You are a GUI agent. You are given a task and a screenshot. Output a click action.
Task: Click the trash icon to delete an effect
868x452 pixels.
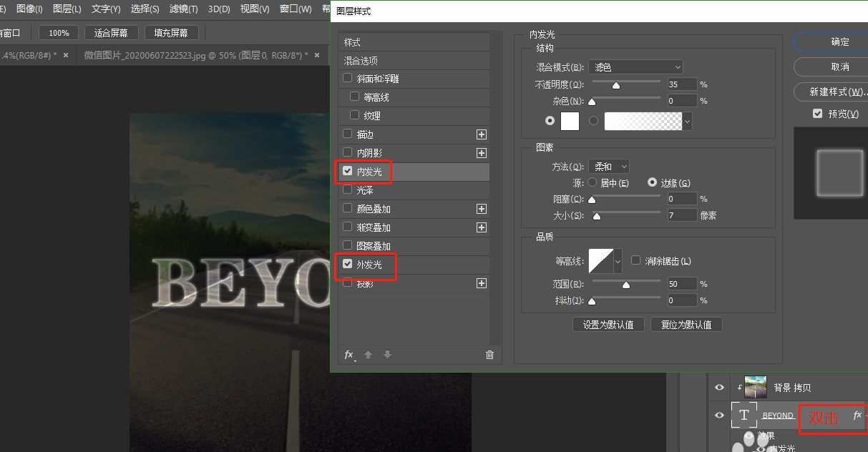coord(489,355)
